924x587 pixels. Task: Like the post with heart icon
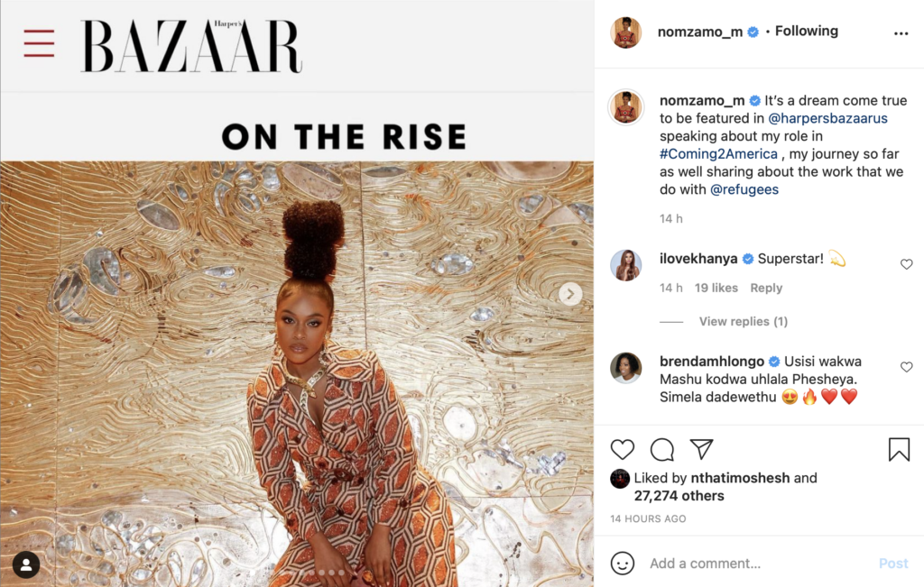[623, 450]
